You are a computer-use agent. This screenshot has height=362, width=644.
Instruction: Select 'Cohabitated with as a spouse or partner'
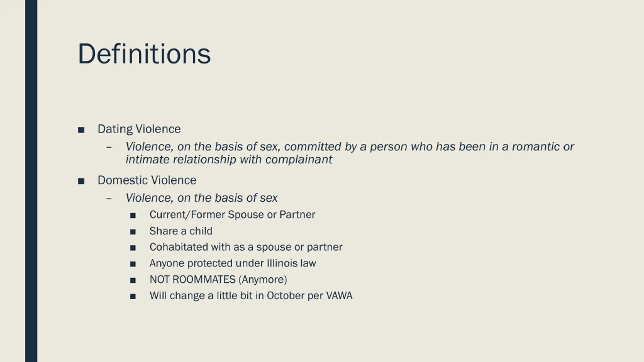[x=246, y=247]
